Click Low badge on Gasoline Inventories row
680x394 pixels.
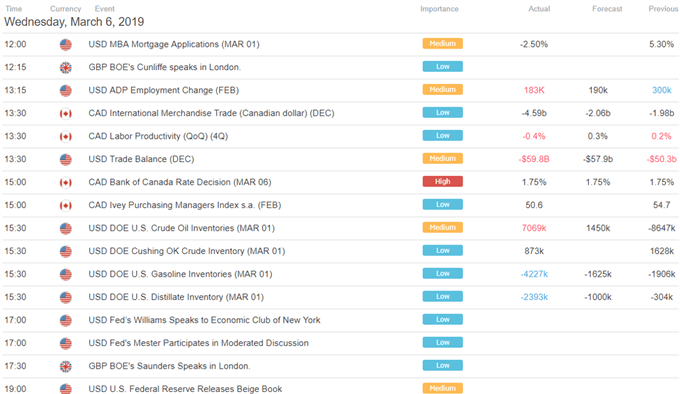pos(443,274)
